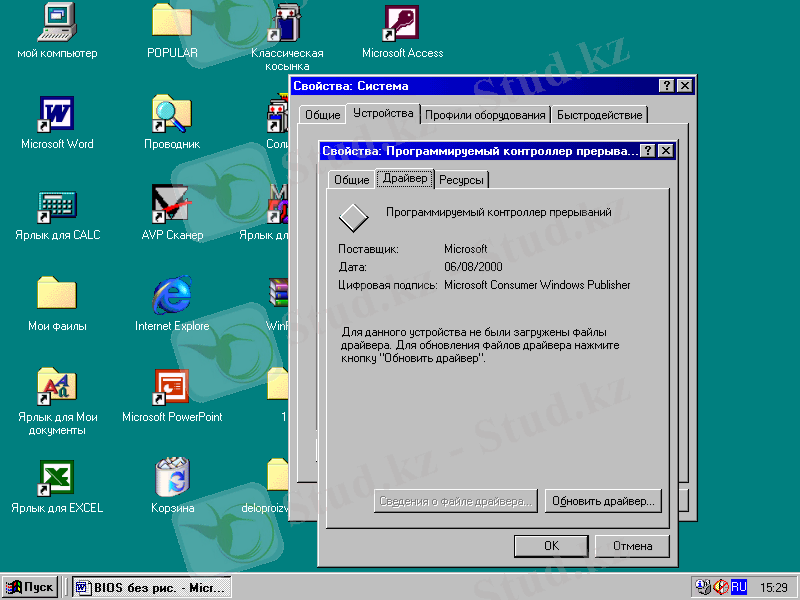Click the Обновить драйвер button
This screenshot has width=800, height=600.
pyautogui.click(x=603, y=501)
